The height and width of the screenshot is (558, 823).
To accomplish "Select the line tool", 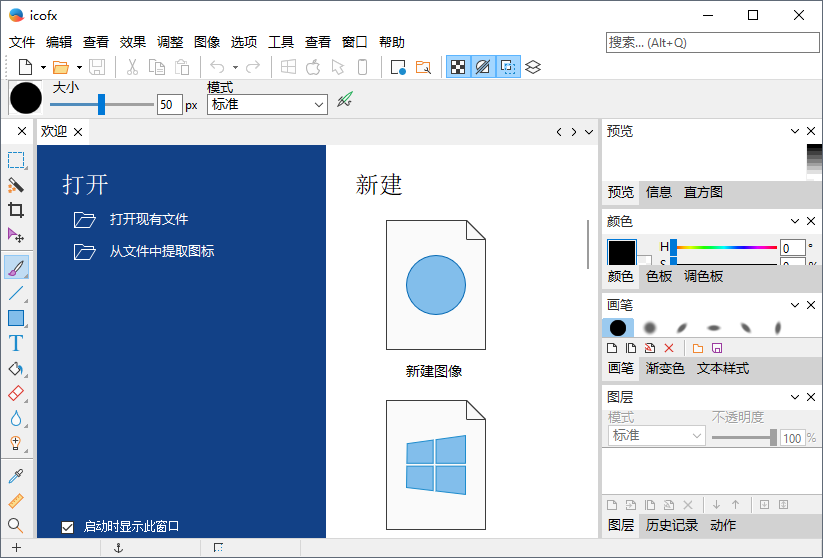I will tap(16, 293).
